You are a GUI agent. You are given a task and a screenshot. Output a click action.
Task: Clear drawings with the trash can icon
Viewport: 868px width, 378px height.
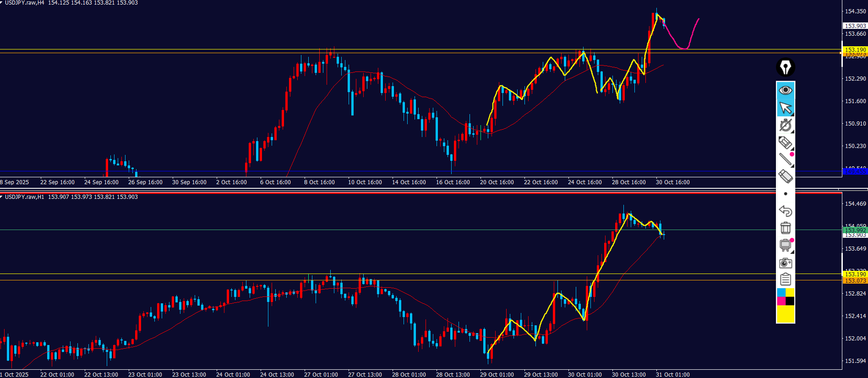click(785, 228)
